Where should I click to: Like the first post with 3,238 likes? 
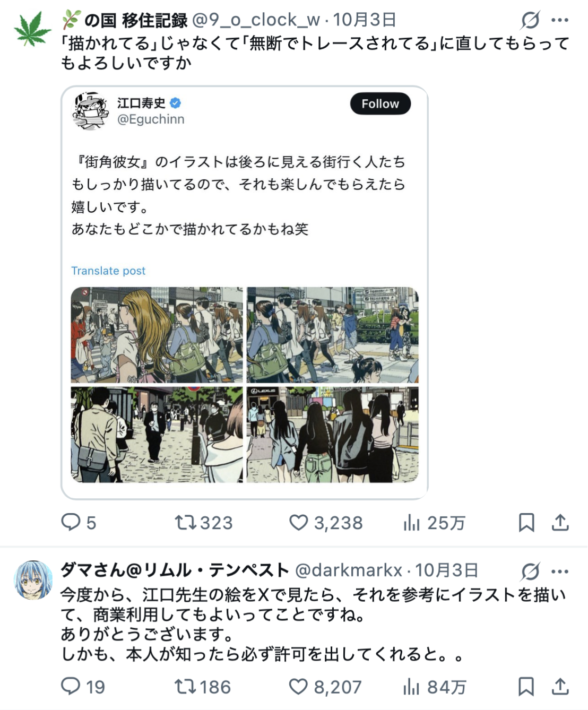[x=298, y=523]
